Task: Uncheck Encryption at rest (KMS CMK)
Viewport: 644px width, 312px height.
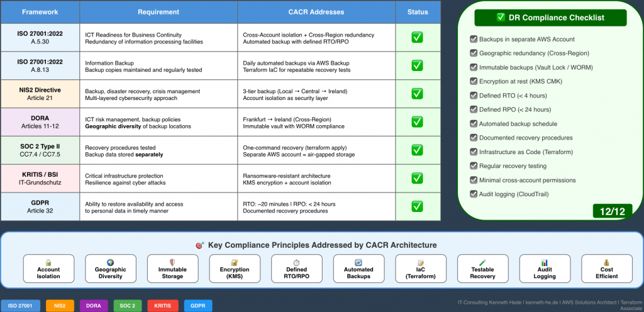Action: pos(474,81)
